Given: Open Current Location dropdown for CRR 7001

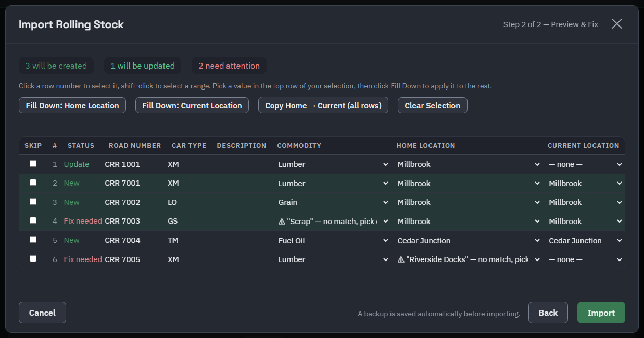Looking at the screenshot, I should [586, 184].
